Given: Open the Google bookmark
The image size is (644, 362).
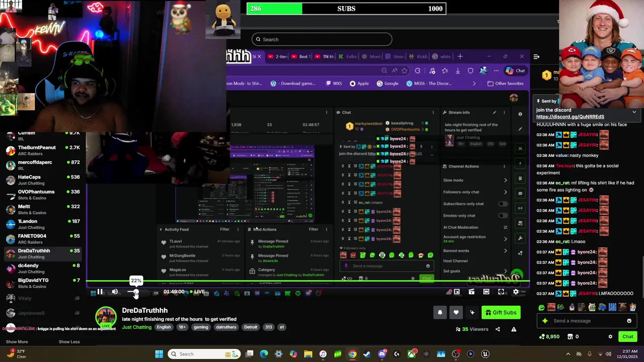Looking at the screenshot, I should (387, 83).
